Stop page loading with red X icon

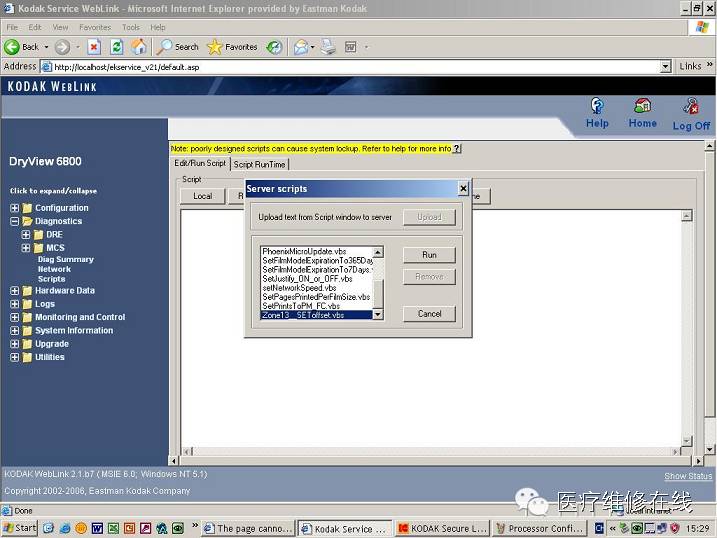[94, 47]
